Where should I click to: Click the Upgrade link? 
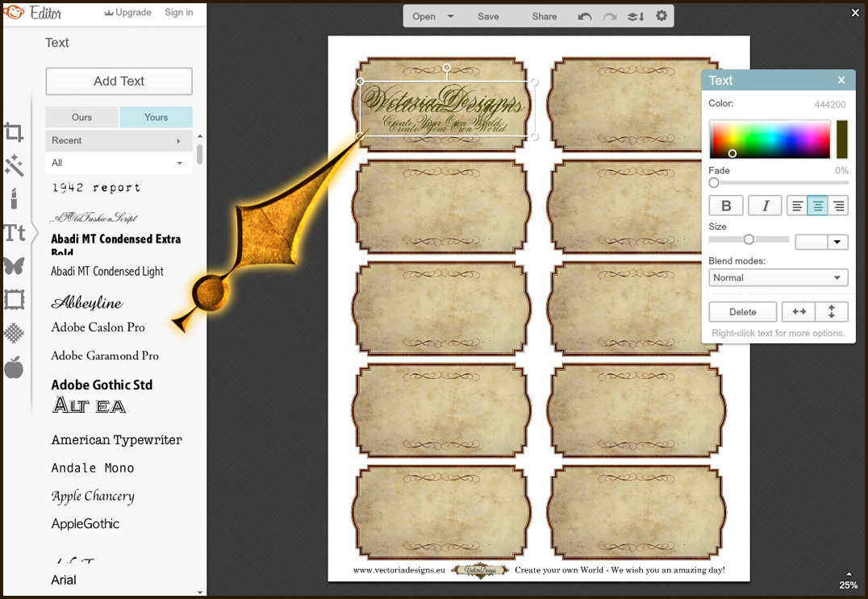coord(128,12)
